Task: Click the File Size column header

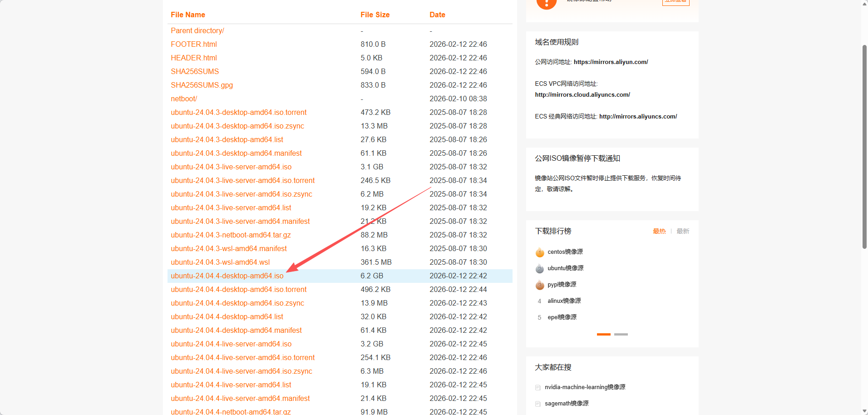Action: pos(375,15)
